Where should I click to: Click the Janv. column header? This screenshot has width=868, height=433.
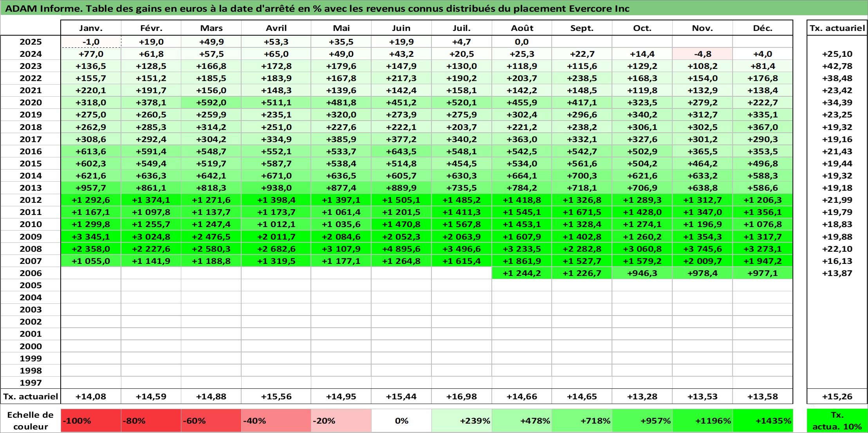[91, 28]
